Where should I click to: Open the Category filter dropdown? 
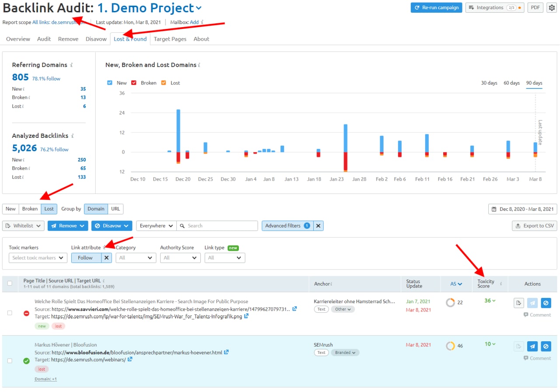coord(136,258)
